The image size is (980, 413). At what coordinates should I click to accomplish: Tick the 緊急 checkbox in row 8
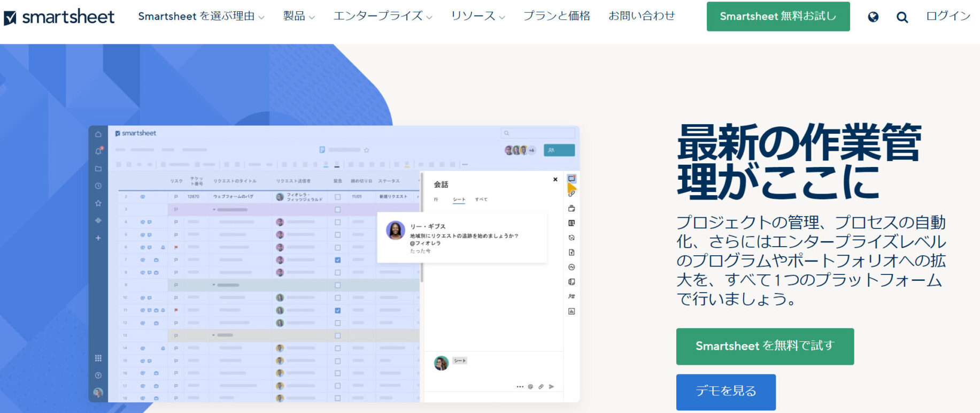pos(337,272)
